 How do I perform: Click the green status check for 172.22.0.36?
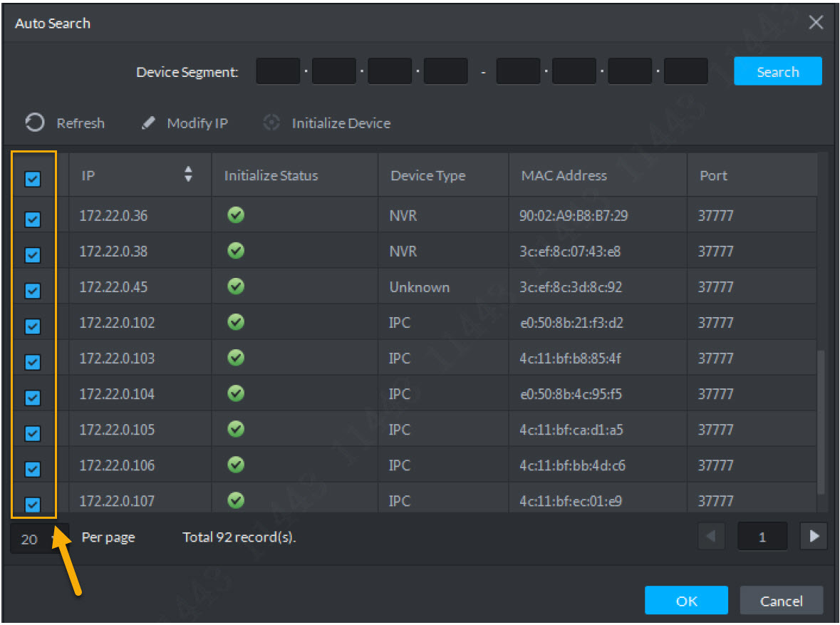236,215
